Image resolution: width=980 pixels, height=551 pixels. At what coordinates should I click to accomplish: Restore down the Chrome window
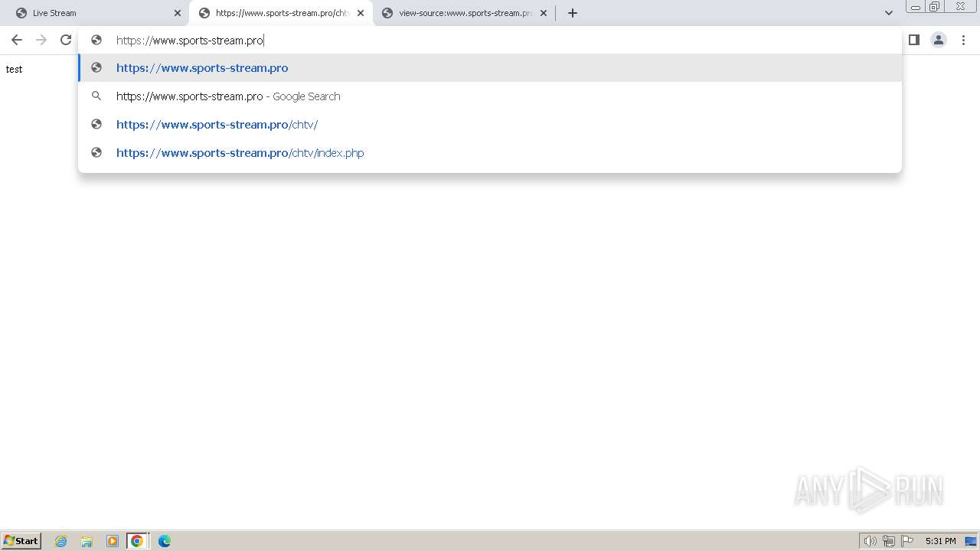coord(934,7)
